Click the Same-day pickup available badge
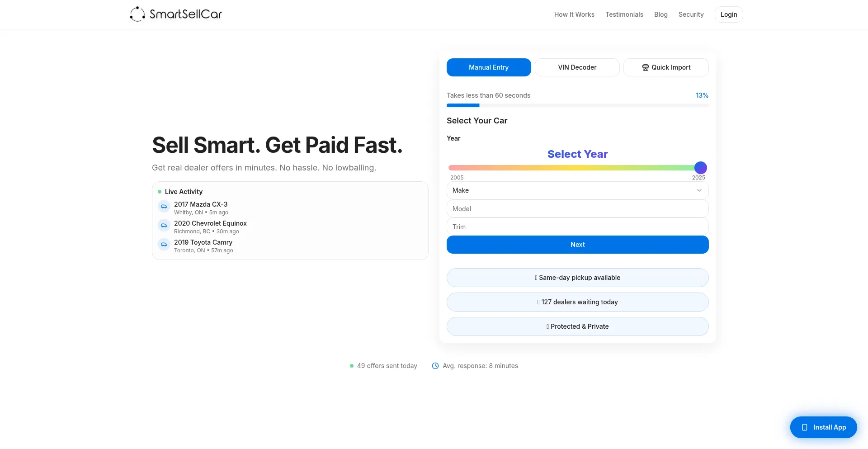The height and width of the screenshot is (449, 868). pyautogui.click(x=577, y=277)
